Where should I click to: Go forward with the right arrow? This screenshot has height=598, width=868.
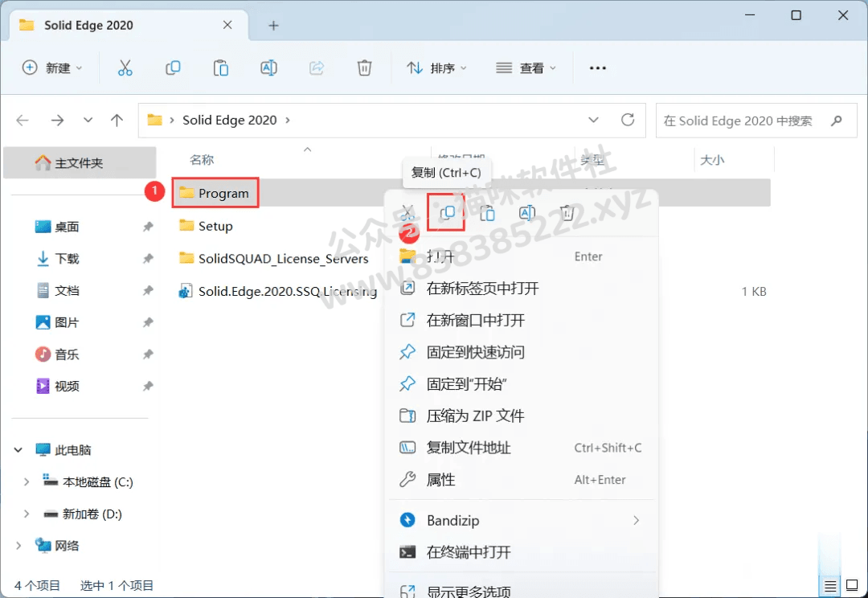point(57,120)
